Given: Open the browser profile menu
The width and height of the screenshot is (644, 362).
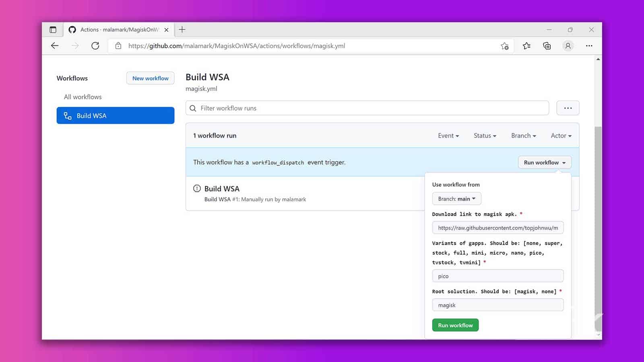Looking at the screenshot, I should pos(568,46).
